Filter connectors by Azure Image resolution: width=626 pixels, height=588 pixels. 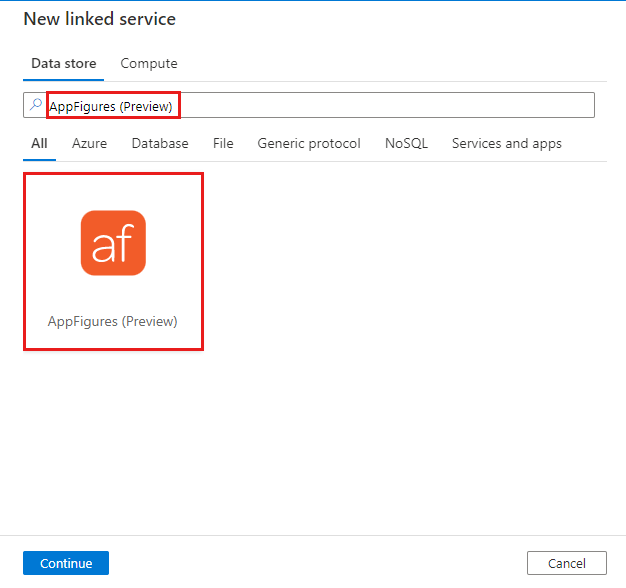[89, 143]
